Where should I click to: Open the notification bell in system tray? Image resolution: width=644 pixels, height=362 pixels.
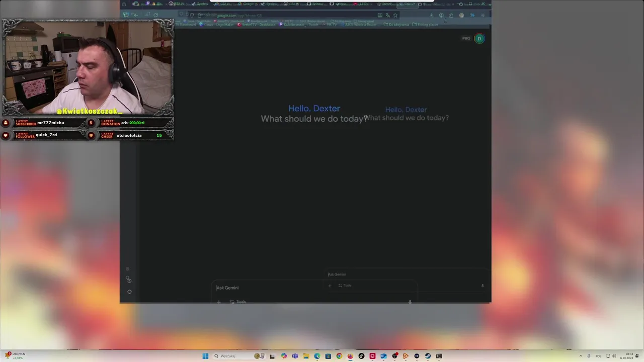point(637,356)
